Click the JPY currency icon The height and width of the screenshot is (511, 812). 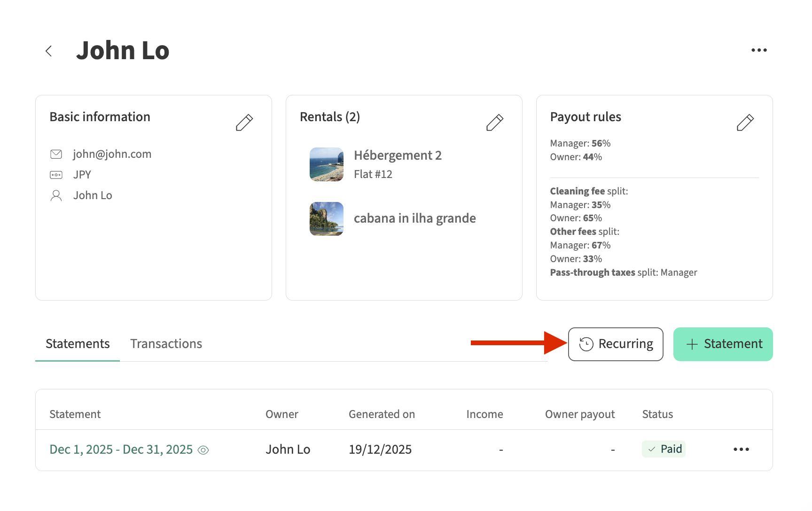56,175
